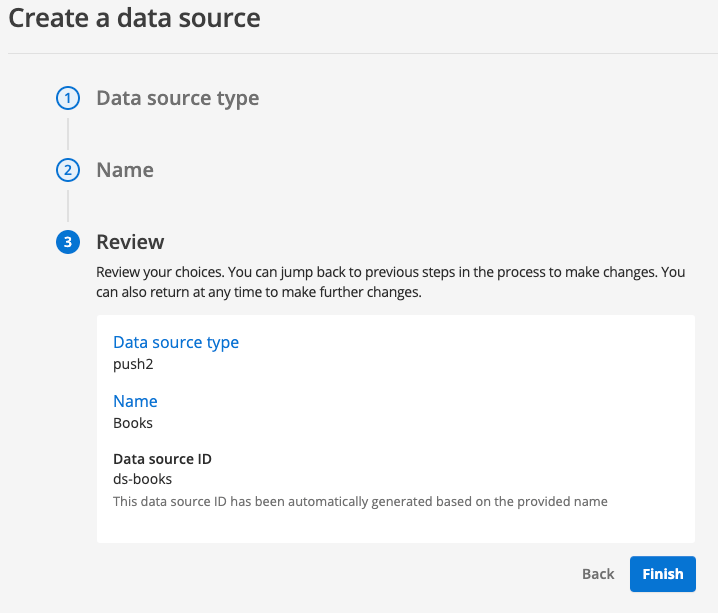Click the connector line between steps 1 and 2

pos(67,134)
